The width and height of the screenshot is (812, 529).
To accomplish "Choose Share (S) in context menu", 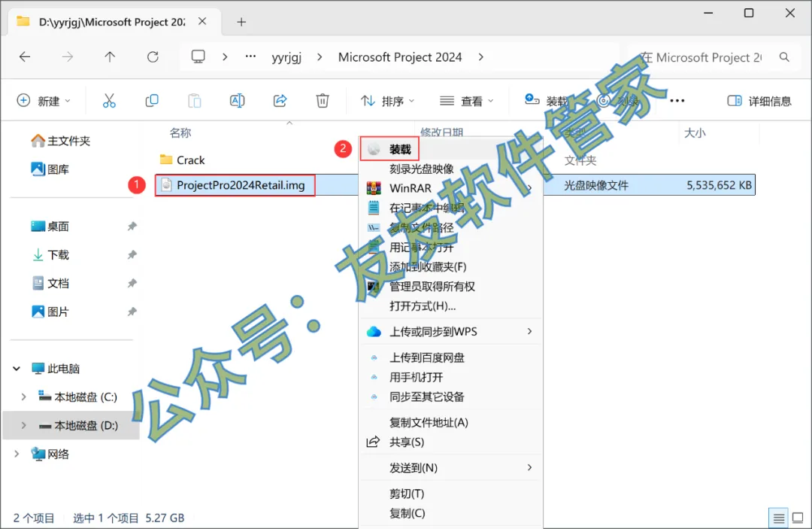I will pyautogui.click(x=407, y=442).
